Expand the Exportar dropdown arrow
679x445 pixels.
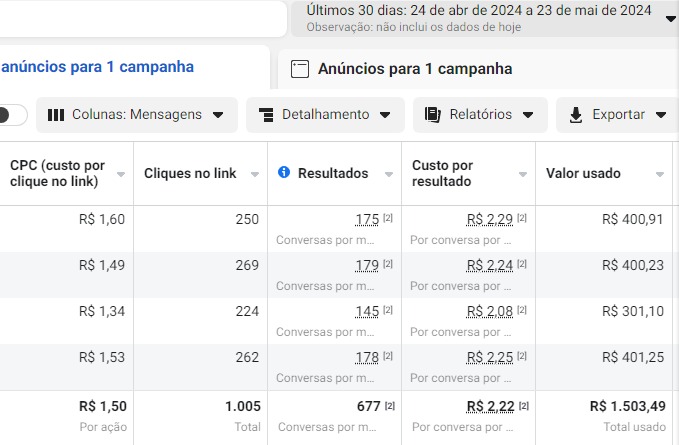[x=660, y=115]
